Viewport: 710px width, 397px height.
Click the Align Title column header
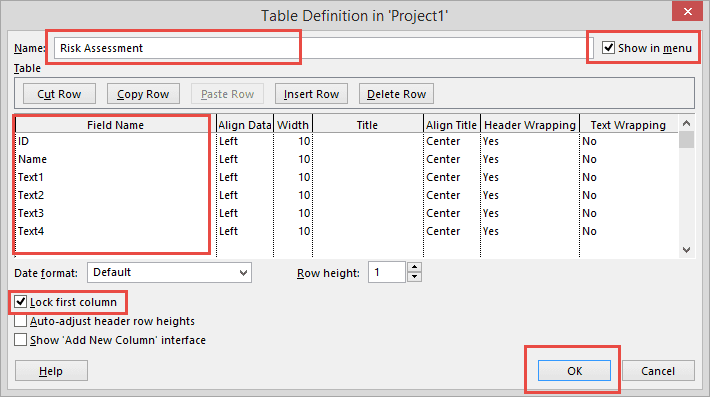(x=451, y=124)
